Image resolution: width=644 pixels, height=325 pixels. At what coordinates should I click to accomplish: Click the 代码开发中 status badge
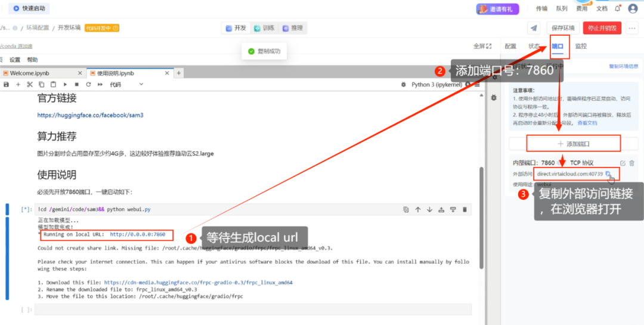click(102, 28)
